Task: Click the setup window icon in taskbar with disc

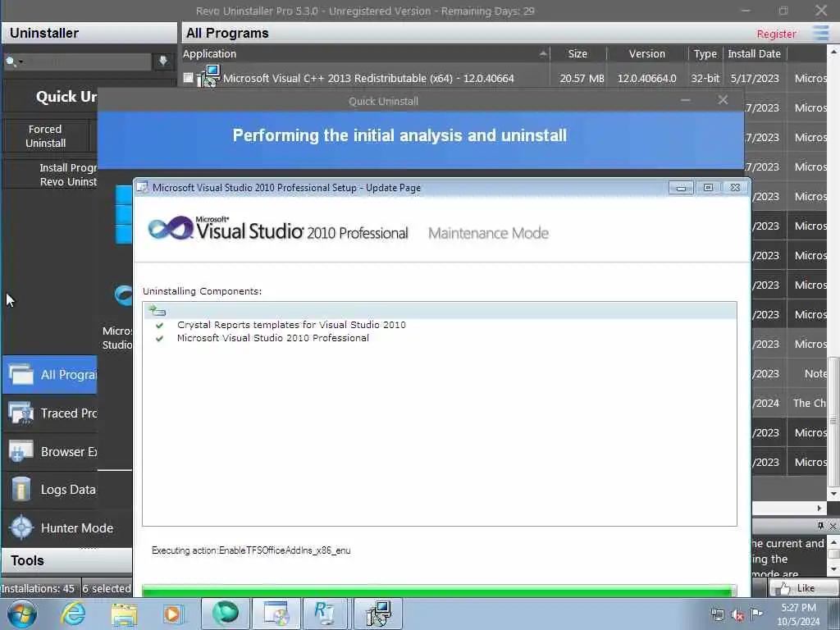Action: [x=276, y=614]
